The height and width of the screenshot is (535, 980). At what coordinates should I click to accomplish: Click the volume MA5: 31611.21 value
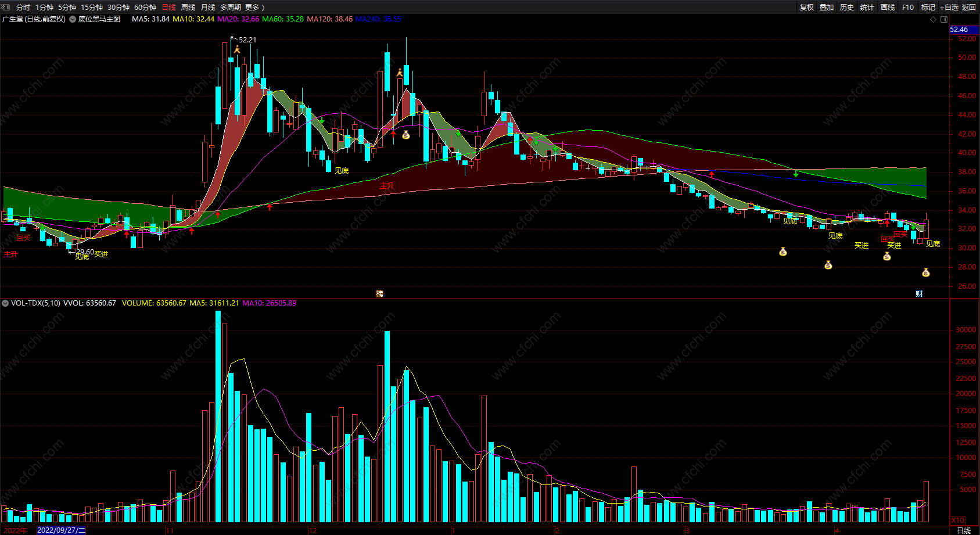[214, 303]
